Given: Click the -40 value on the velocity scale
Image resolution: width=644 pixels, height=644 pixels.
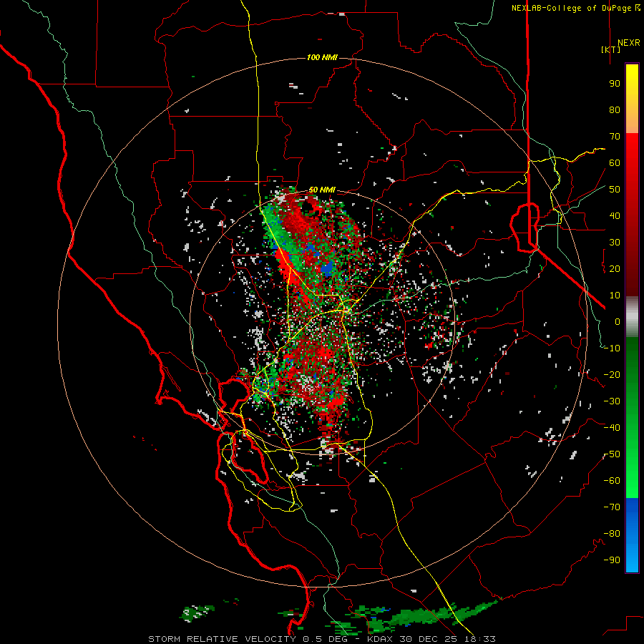Looking at the screenshot, I should pos(612,428).
